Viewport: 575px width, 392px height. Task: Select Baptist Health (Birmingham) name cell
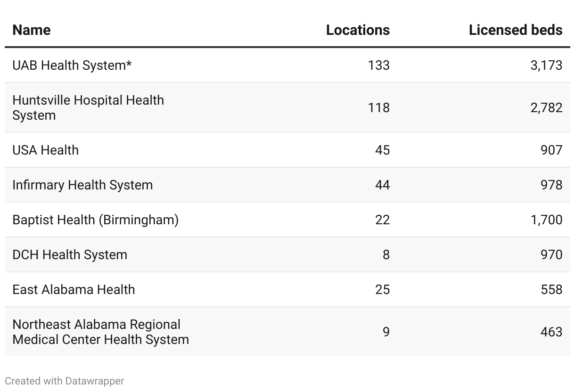point(96,220)
